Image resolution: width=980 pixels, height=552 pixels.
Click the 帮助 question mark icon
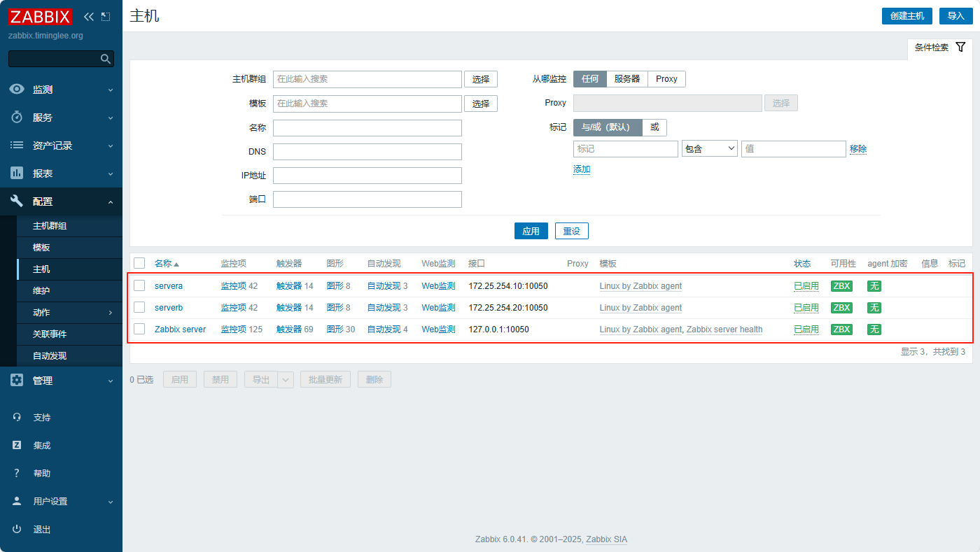point(17,473)
